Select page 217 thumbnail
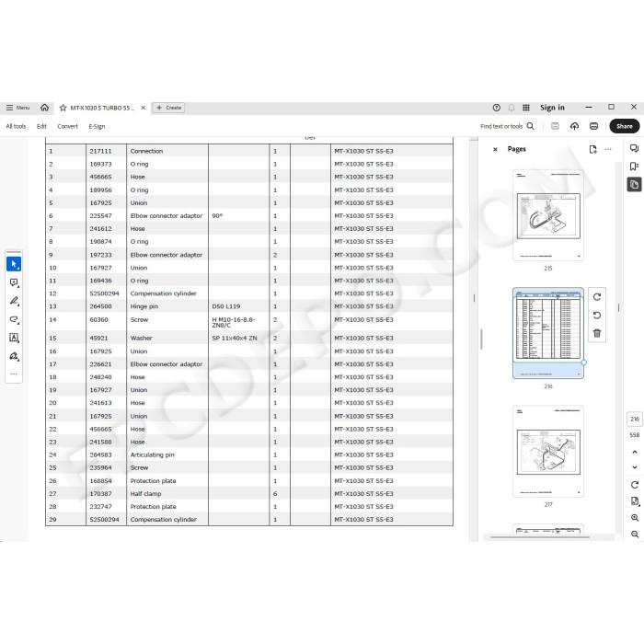Image resolution: width=644 pixels, height=644 pixels. (548, 451)
